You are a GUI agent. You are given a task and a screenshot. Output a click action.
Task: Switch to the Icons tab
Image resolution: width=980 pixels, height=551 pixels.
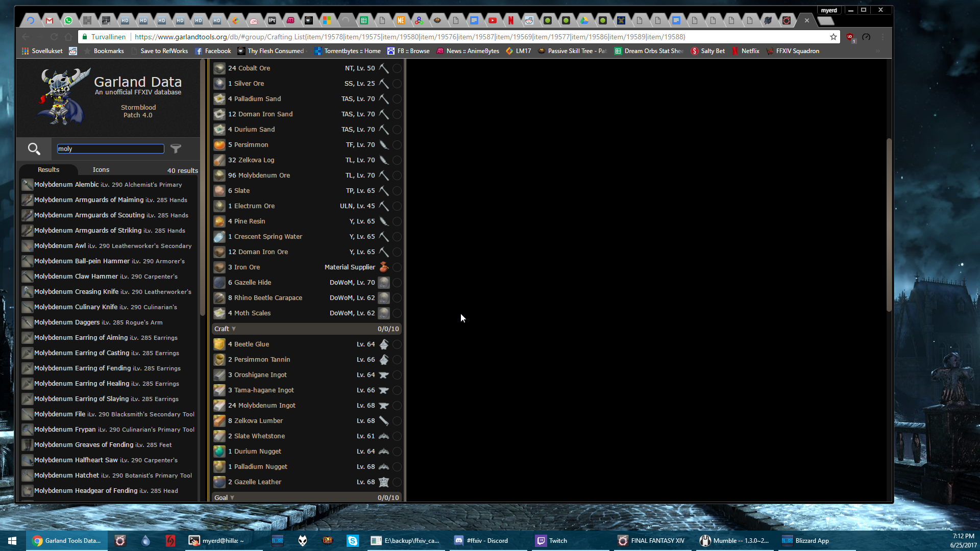pos(101,170)
